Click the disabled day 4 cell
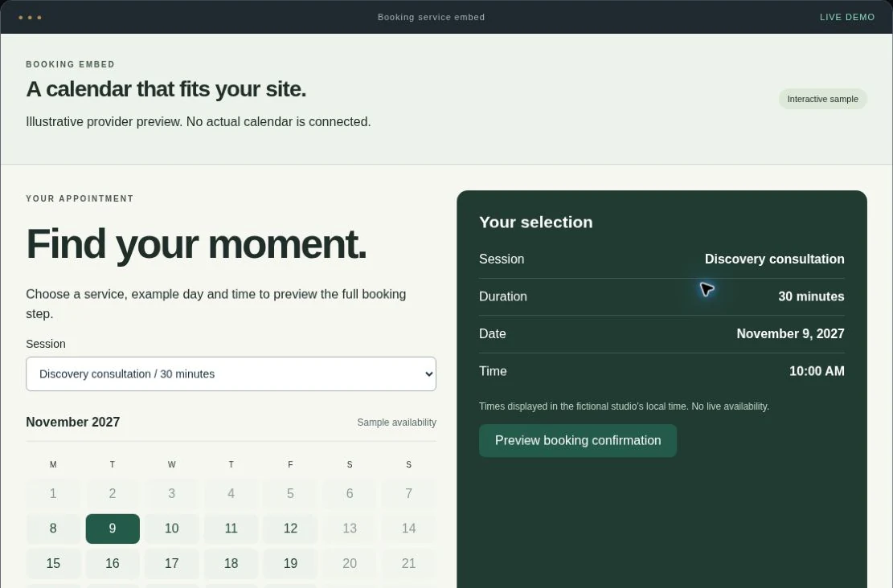 [x=231, y=493]
